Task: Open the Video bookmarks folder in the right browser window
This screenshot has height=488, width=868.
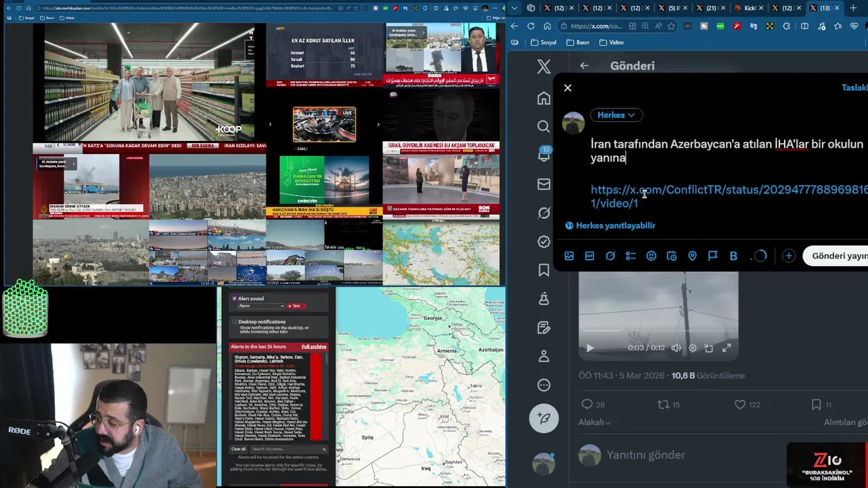Action: [612, 42]
